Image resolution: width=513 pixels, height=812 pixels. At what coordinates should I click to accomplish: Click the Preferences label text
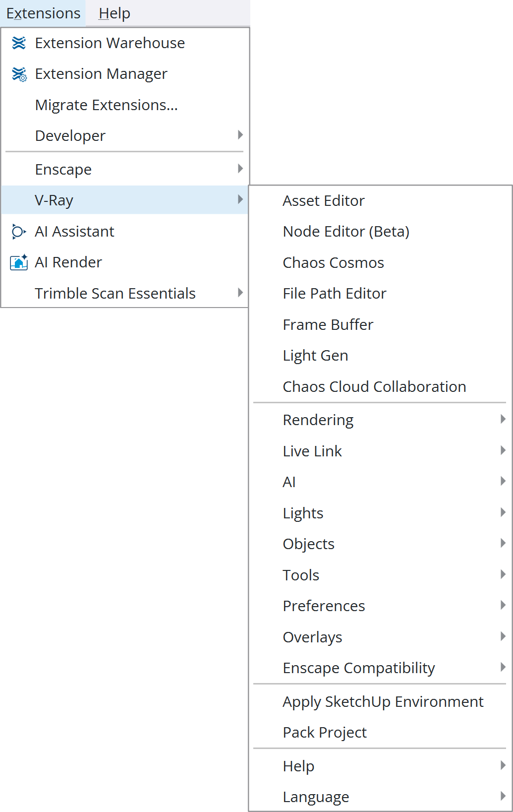(x=324, y=606)
